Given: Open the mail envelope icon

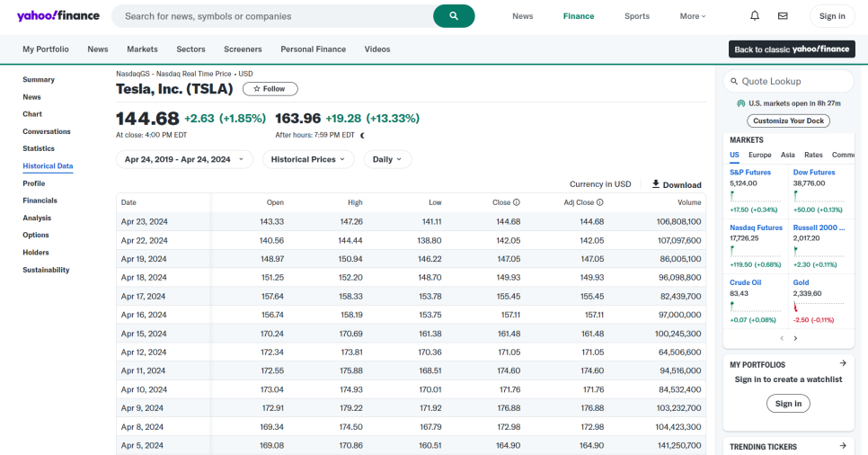Looking at the screenshot, I should pos(783,16).
